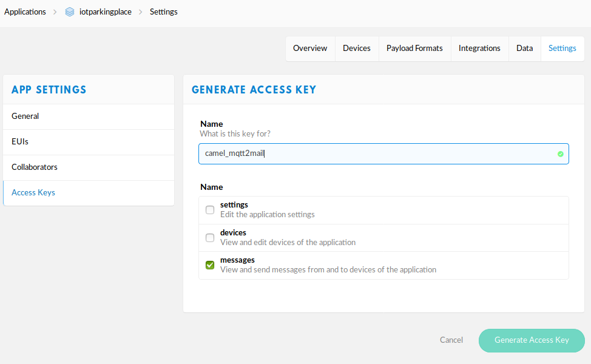Click 'View and edit devices of the application' text
This screenshot has height=364, width=591.
click(x=288, y=242)
